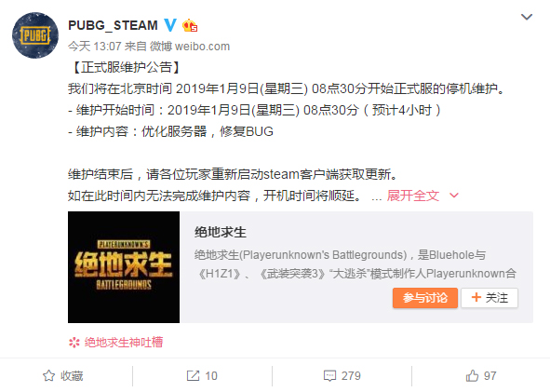Click the crown membership badge icon
Image resolution: width=550 pixels, height=392 pixels.
point(190,25)
